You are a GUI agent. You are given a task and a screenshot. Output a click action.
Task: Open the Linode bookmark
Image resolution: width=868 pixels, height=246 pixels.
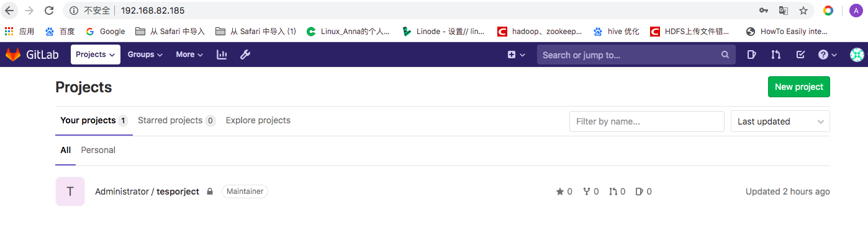tap(444, 31)
